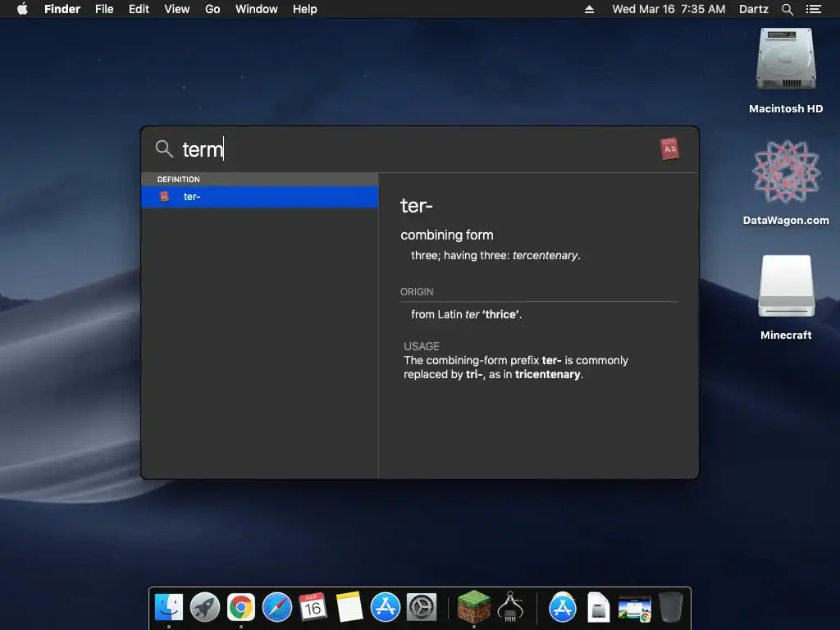Select DataWagon.com icon on desktop
Image resolution: width=840 pixels, height=630 pixels.
pos(786,171)
